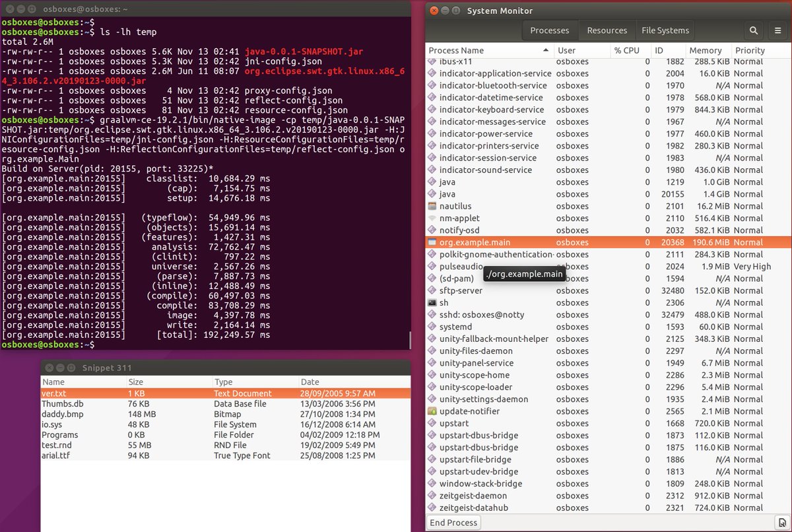This screenshot has height=532, width=792.
Task: Sort Snippet 311 files by Size
Action: (x=169, y=382)
